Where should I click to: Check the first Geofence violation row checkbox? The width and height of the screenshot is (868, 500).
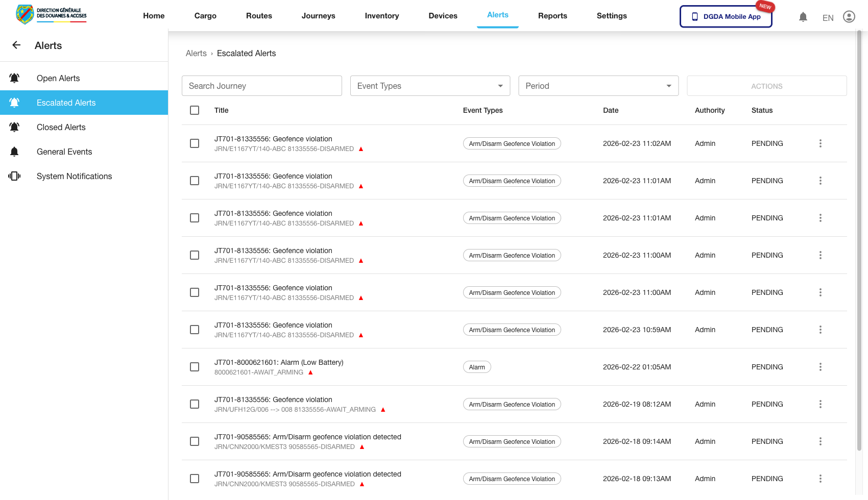tap(195, 143)
